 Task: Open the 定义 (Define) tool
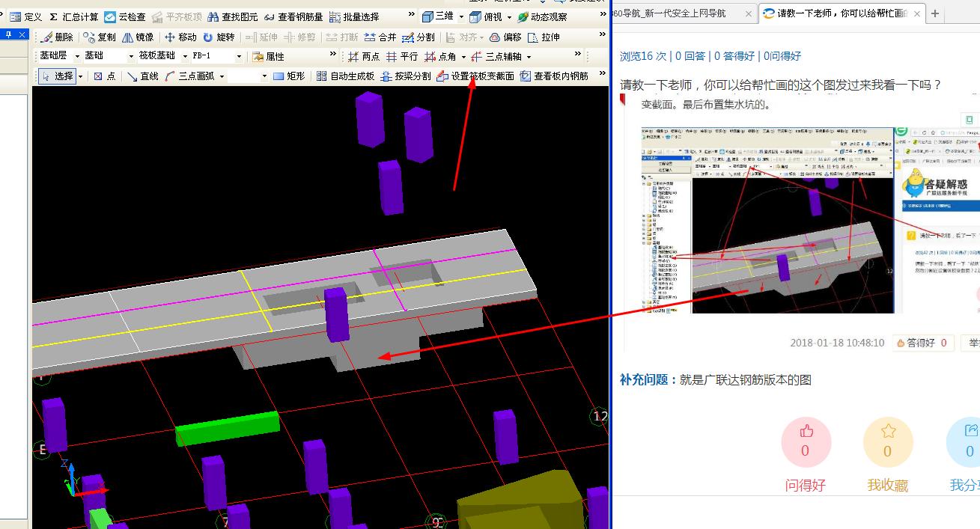[x=26, y=16]
